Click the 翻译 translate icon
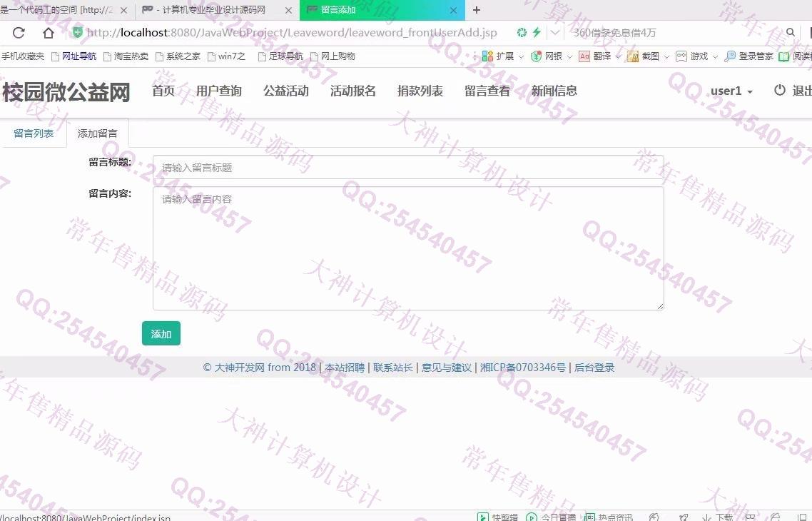This screenshot has width=812, height=521. point(584,56)
